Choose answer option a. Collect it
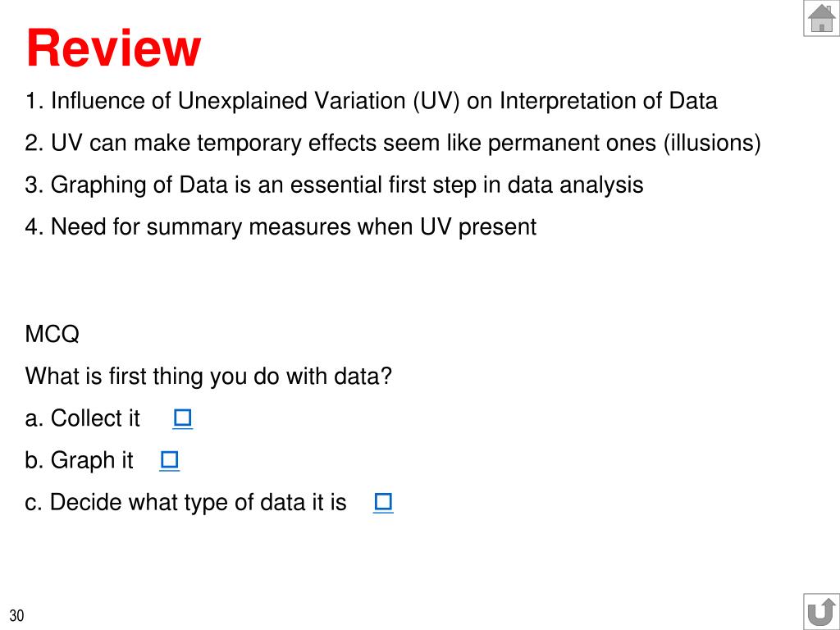840x630 pixels. pos(83,418)
